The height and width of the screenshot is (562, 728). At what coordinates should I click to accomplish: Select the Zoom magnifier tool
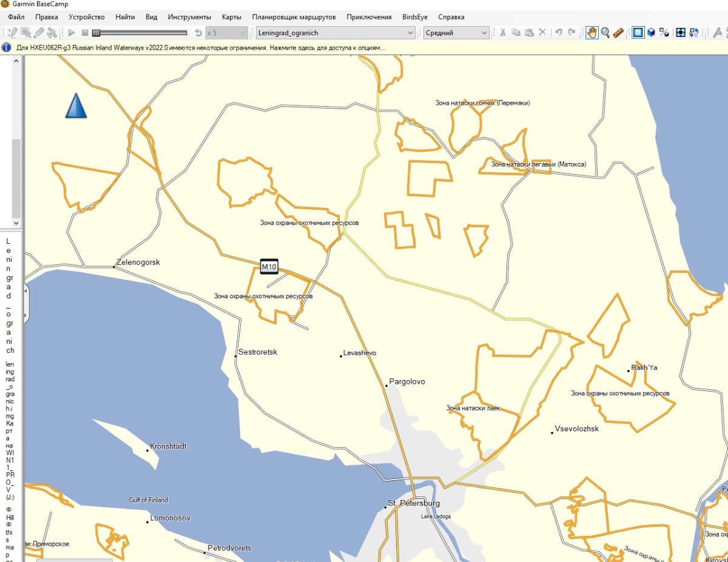[x=605, y=33]
